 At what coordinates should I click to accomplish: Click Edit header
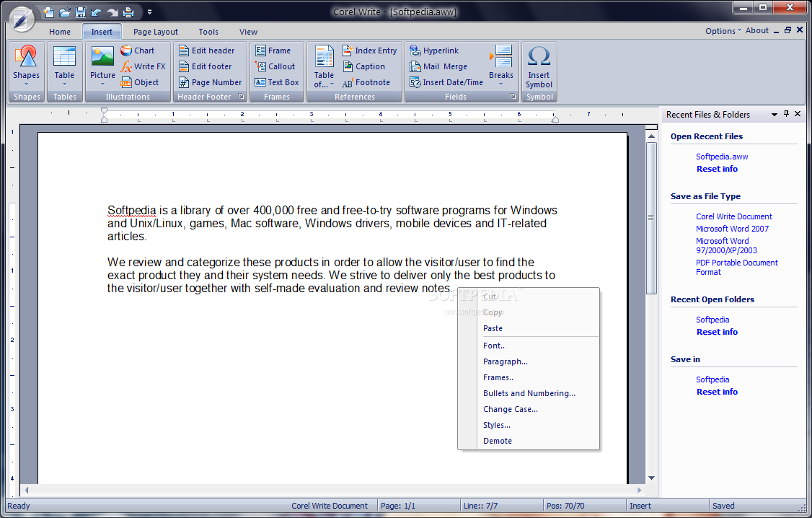point(207,51)
